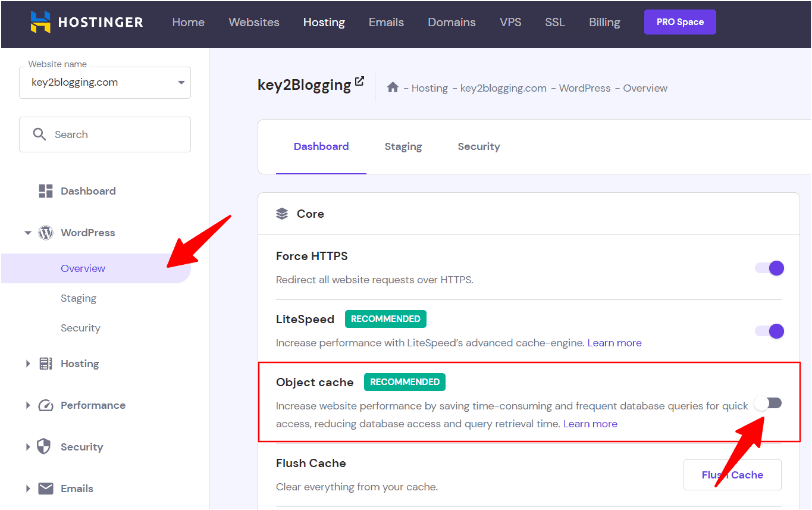Click the Performance gauge icon in sidebar
This screenshot has height=510, width=812.
[46, 405]
